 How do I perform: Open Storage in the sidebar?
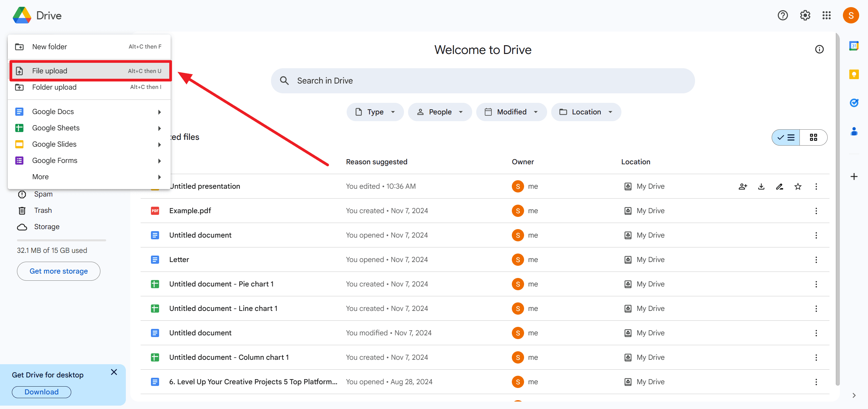click(x=46, y=227)
